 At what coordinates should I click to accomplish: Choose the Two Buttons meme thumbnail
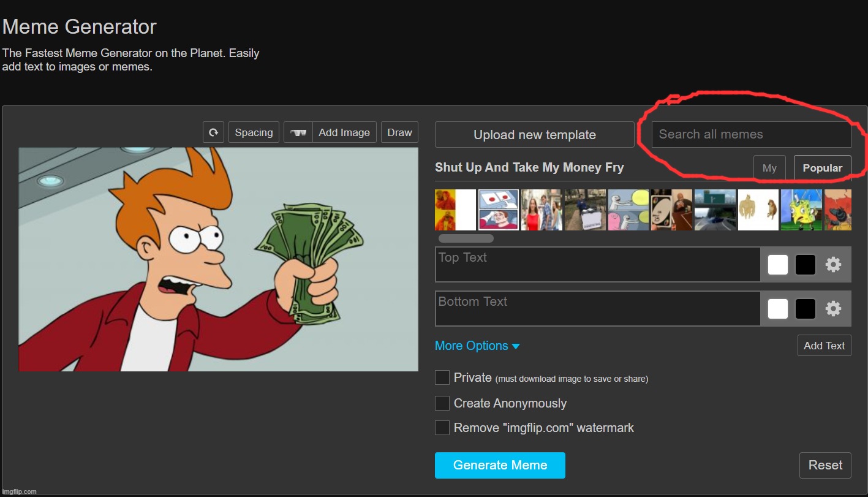tap(498, 210)
